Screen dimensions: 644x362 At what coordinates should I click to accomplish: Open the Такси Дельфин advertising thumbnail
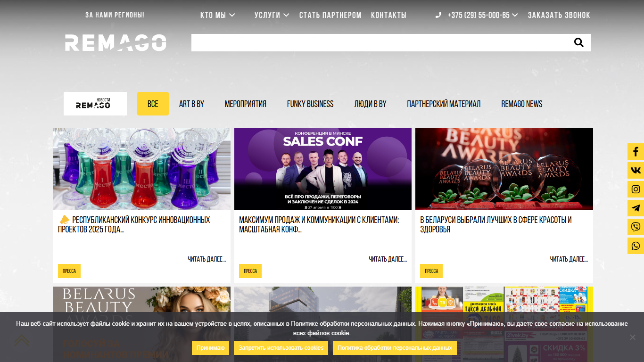[x=504, y=324]
